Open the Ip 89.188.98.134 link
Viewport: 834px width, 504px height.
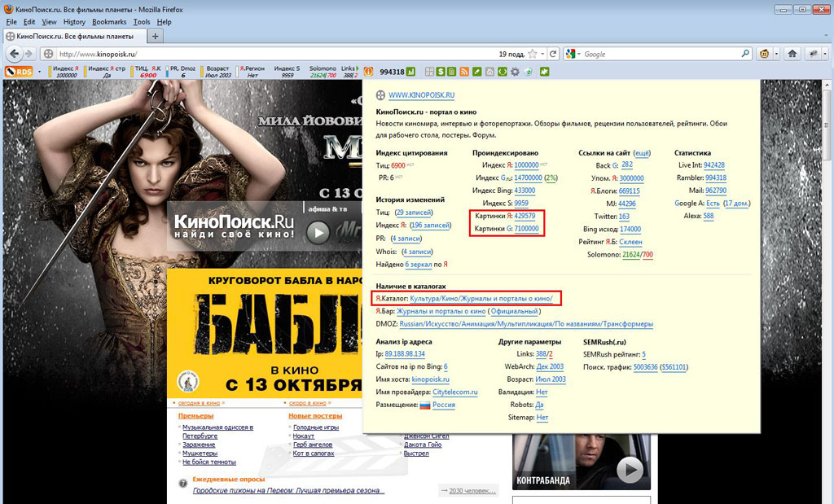pyautogui.click(x=404, y=354)
